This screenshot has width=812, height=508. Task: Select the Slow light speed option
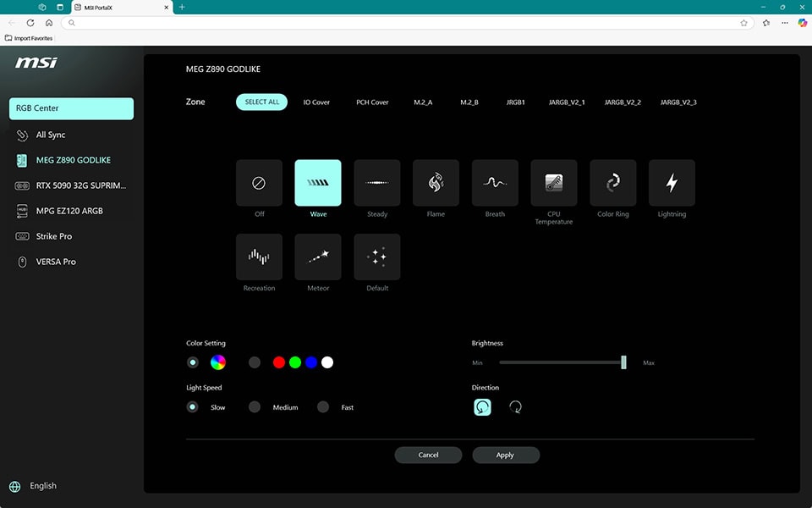[192, 406]
